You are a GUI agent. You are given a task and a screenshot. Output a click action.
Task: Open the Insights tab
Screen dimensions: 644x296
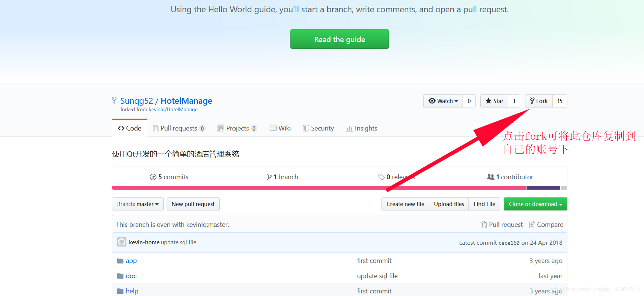click(361, 128)
